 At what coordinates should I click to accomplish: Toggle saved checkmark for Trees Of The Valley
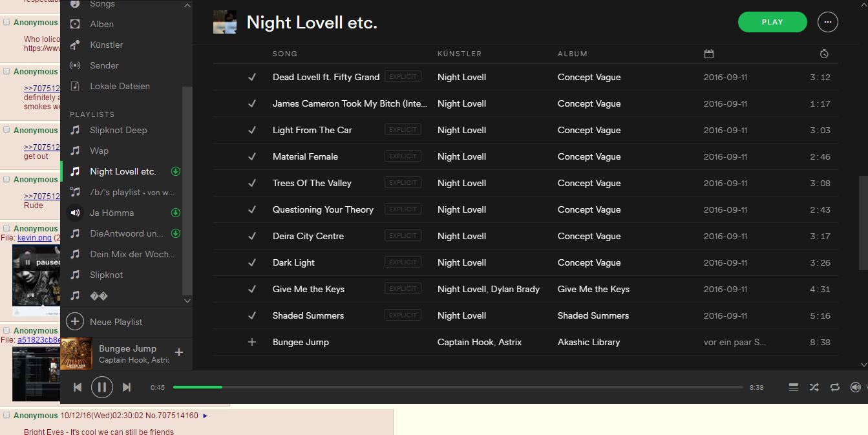tap(252, 183)
